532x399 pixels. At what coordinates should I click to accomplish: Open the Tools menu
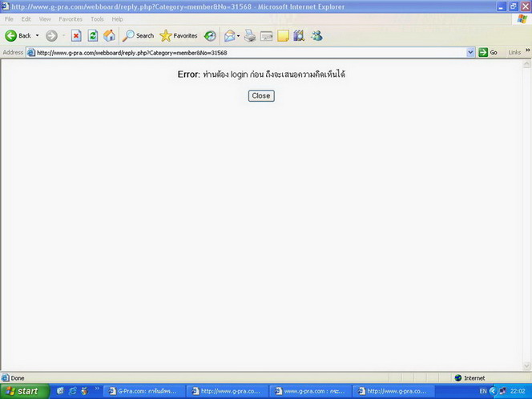[97, 18]
